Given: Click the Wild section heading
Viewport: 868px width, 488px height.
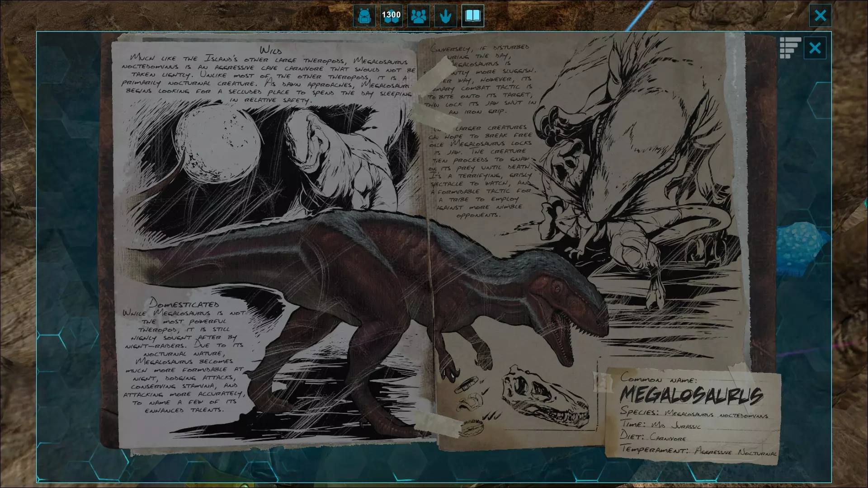Looking at the screenshot, I should point(270,50).
